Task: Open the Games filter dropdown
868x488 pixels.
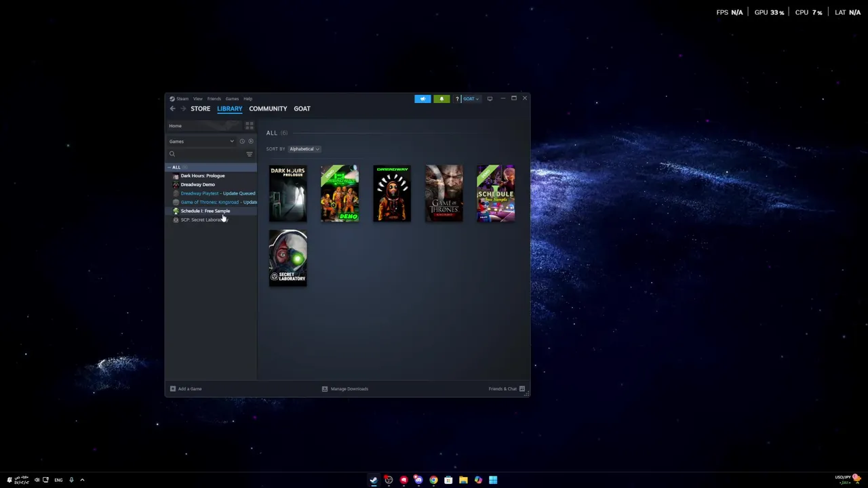Action: click(202, 141)
